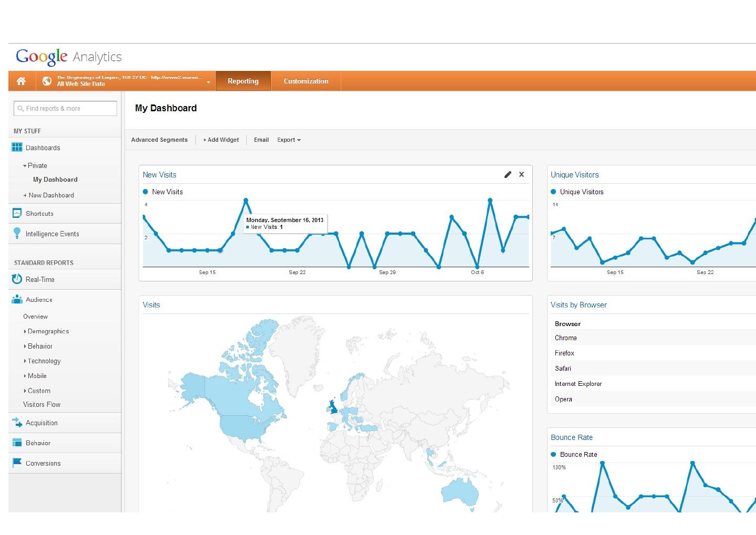Image resolution: width=756 pixels, height=535 pixels.
Task: Click the United Kingdom on the Visits map
Action: tap(333, 405)
